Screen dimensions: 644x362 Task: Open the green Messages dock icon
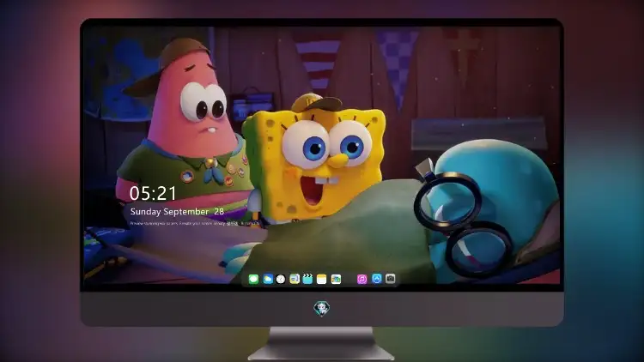point(253,279)
